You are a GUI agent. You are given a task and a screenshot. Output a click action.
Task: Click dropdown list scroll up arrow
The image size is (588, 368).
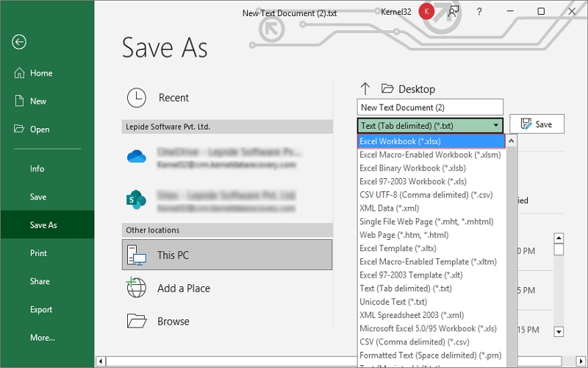(511, 141)
